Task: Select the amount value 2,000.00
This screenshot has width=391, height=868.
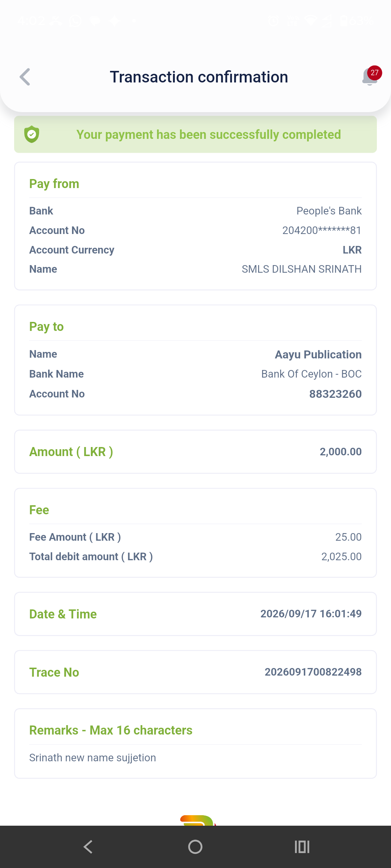Action: 341,452
